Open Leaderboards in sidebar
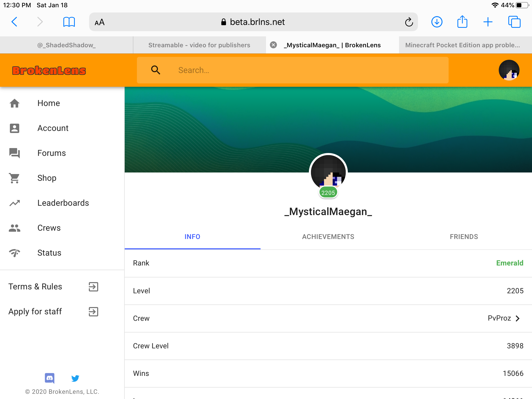This screenshot has height=399, width=532. (x=62, y=203)
